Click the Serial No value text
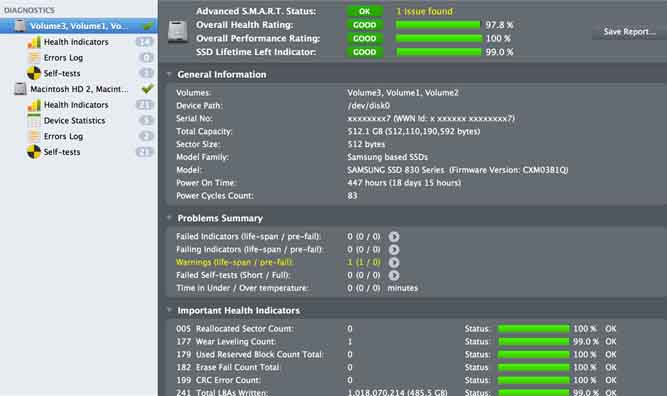 (x=431, y=118)
